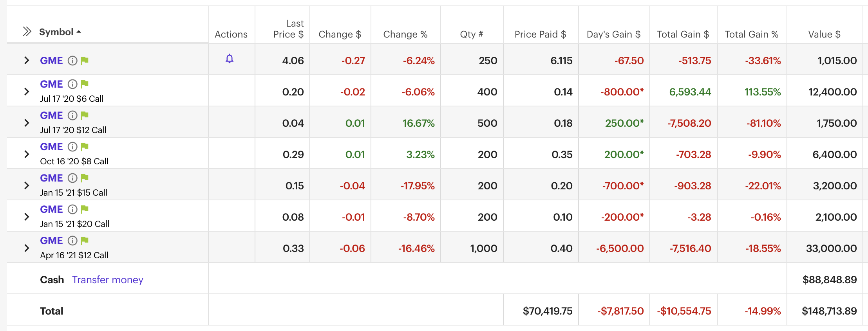Click green flag on Oct 16 '20 $8 Call
The image size is (868, 331).
click(84, 147)
